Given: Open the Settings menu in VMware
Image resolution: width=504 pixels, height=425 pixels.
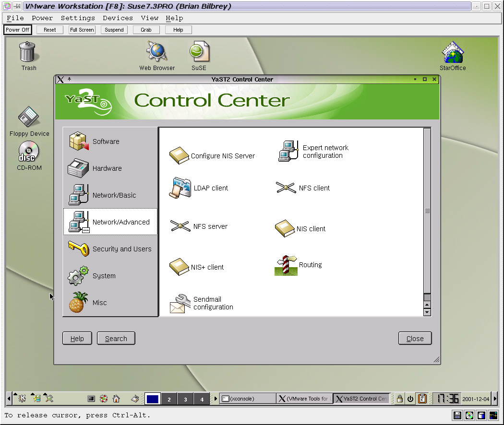Looking at the screenshot, I should pyautogui.click(x=78, y=18).
